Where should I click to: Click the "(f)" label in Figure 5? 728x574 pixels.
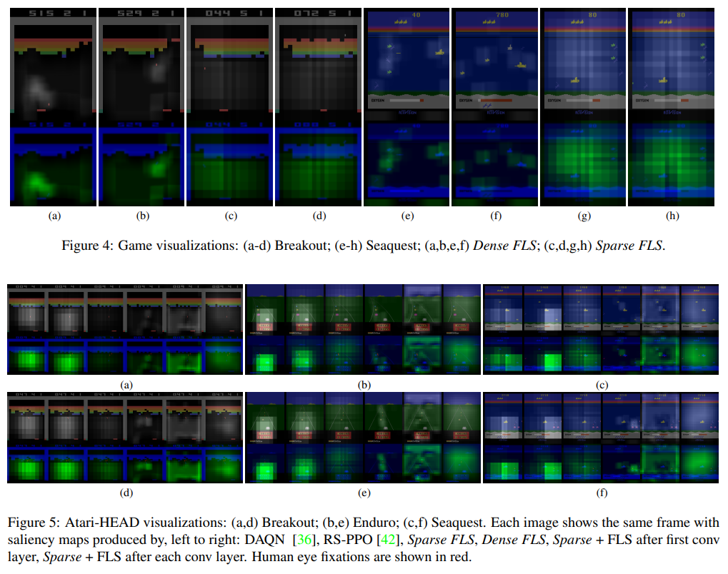click(x=602, y=493)
